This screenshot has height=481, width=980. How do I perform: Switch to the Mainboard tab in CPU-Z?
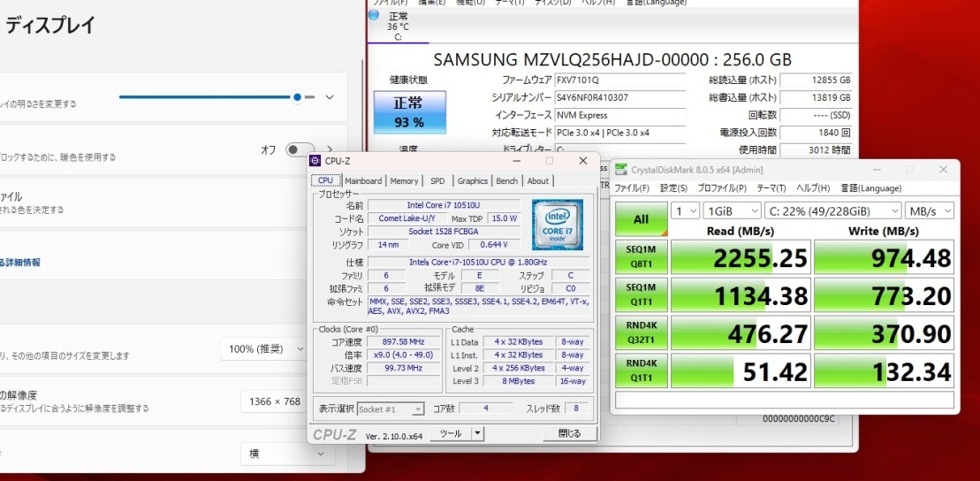pyautogui.click(x=363, y=181)
